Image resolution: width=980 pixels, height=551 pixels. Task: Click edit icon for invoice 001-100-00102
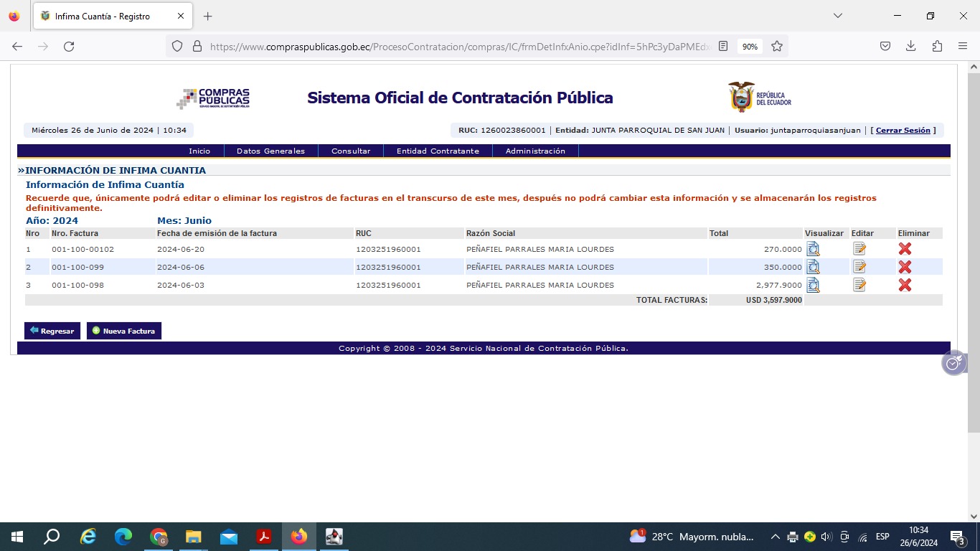click(x=859, y=249)
